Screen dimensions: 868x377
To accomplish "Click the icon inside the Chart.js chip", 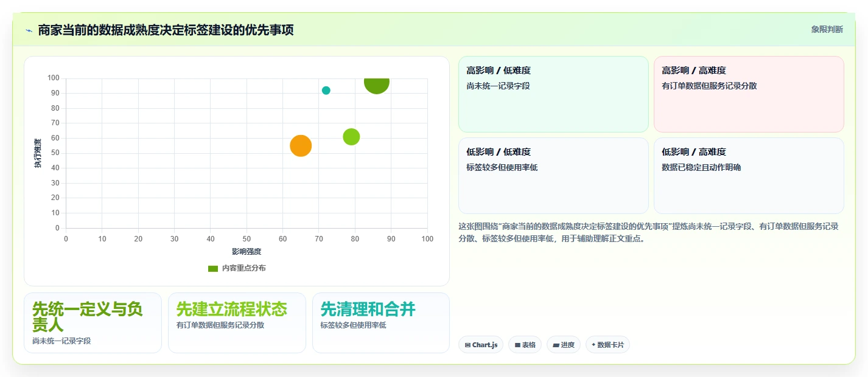I will (467, 345).
